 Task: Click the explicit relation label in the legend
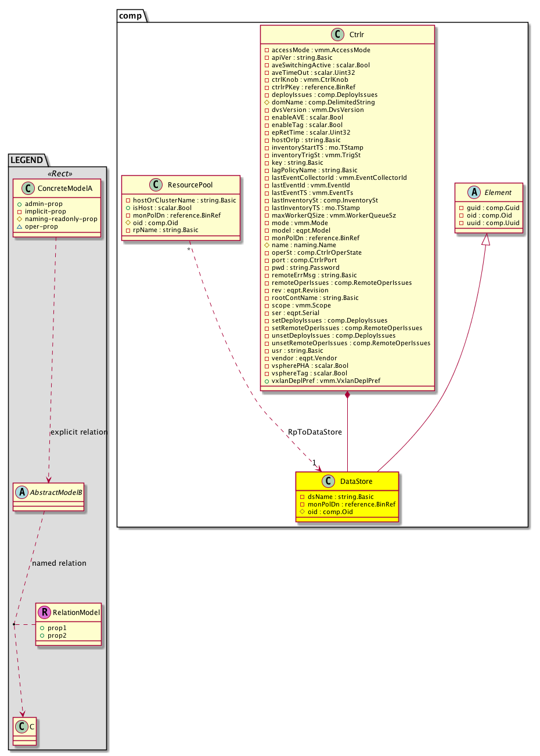pyautogui.click(x=79, y=432)
